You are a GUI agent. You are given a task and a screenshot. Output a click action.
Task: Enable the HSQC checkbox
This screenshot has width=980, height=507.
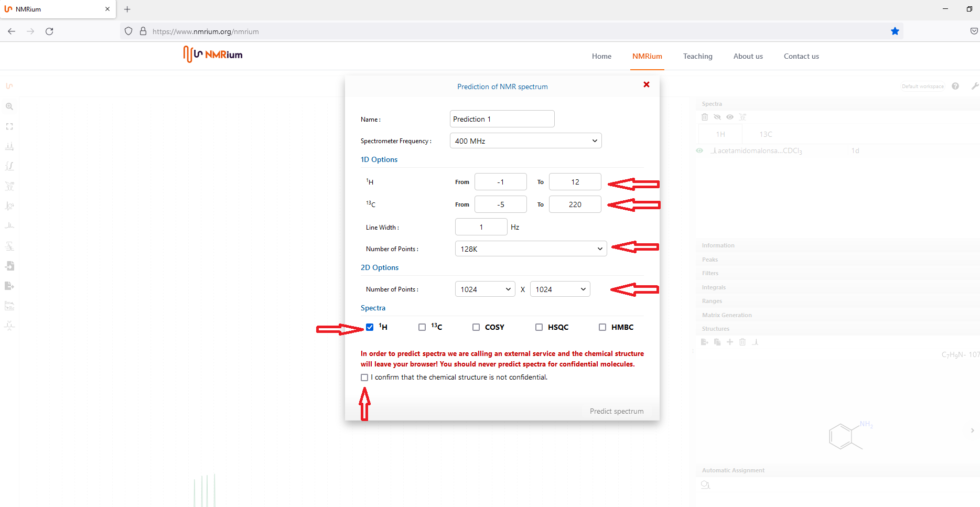[x=539, y=327]
